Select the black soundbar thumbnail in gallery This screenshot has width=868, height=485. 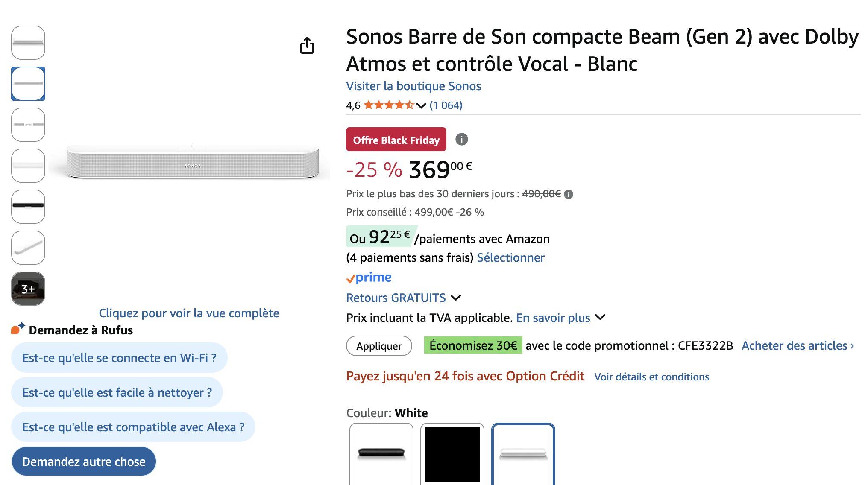tap(28, 207)
